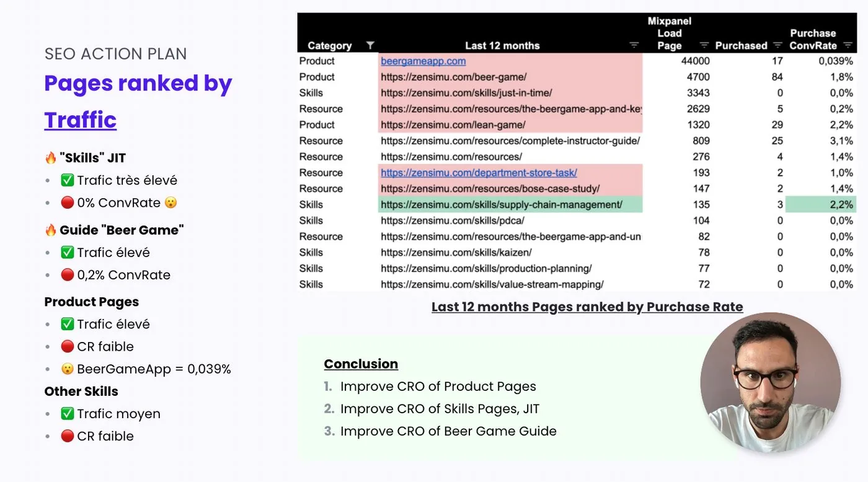The height and width of the screenshot is (482, 868).
Task: Select the resources/bose-case-study/ URL cell
Action: pyautogui.click(x=510, y=189)
